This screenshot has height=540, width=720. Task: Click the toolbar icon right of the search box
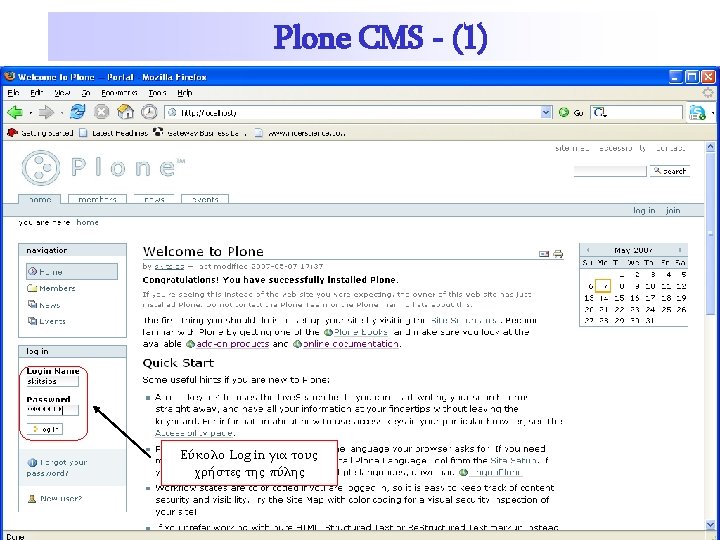coord(697,112)
